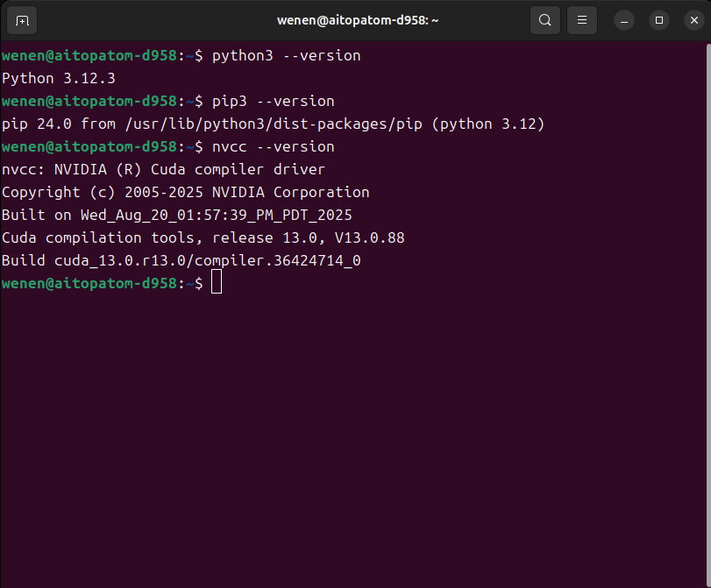This screenshot has height=588, width=711.
Task: Click the python3 --version command text
Action: (x=286, y=55)
